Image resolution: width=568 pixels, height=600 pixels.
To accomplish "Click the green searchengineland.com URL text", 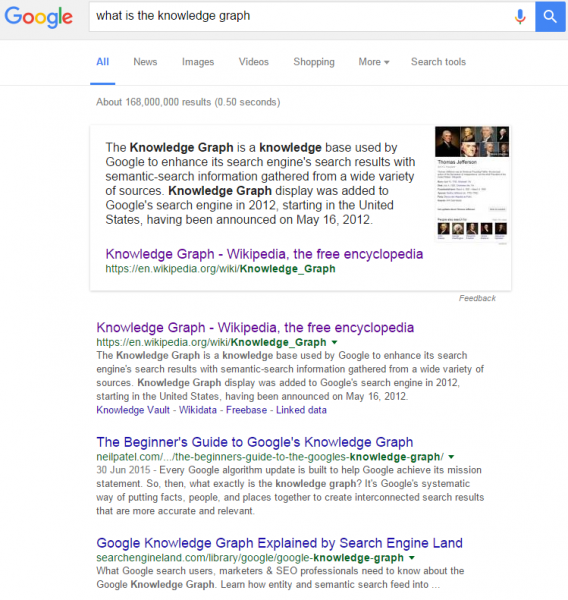I will [250, 558].
